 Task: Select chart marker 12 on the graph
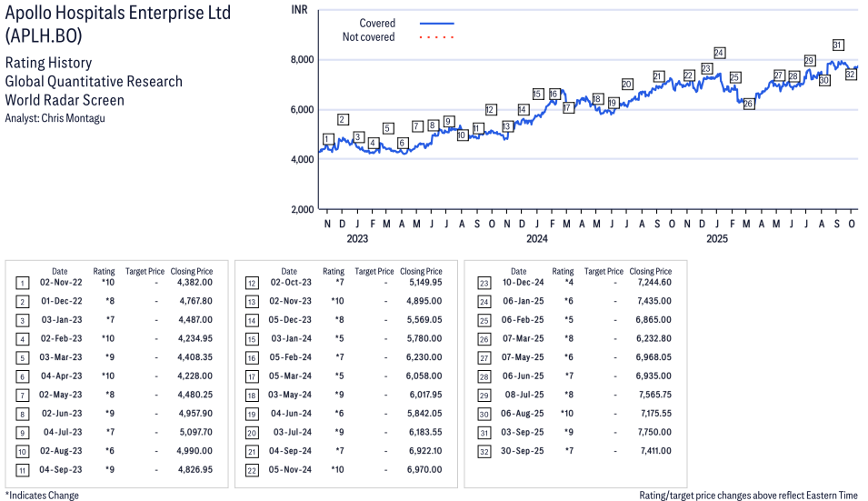(491, 109)
